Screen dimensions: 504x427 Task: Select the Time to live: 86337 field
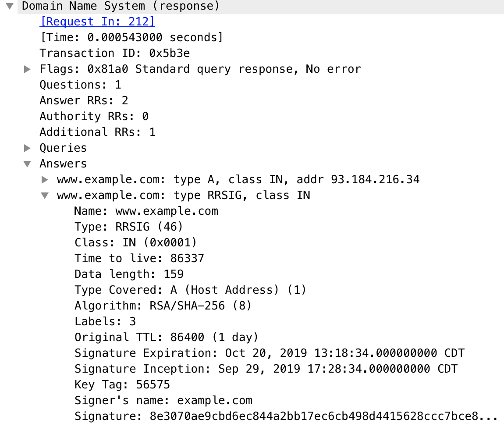pyautogui.click(x=139, y=258)
